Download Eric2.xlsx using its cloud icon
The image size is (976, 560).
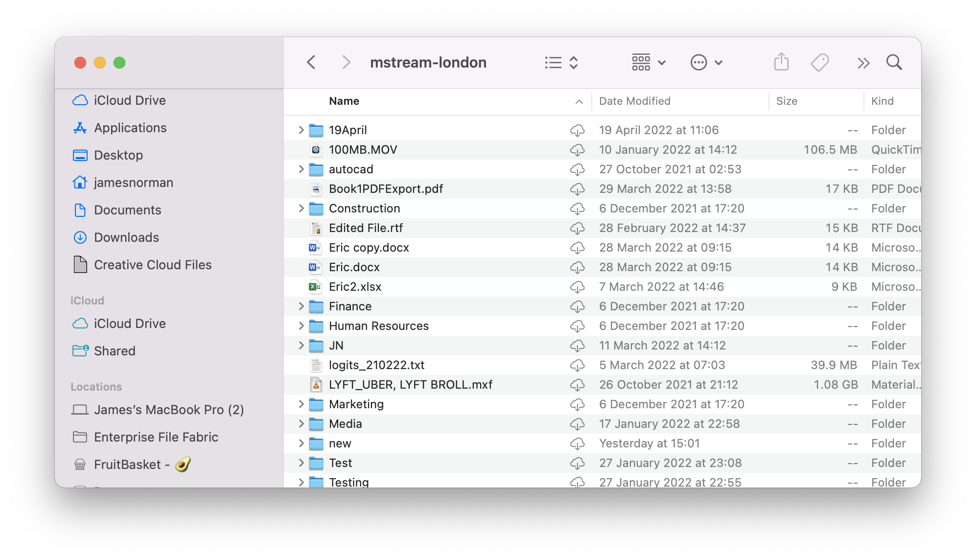[577, 287]
